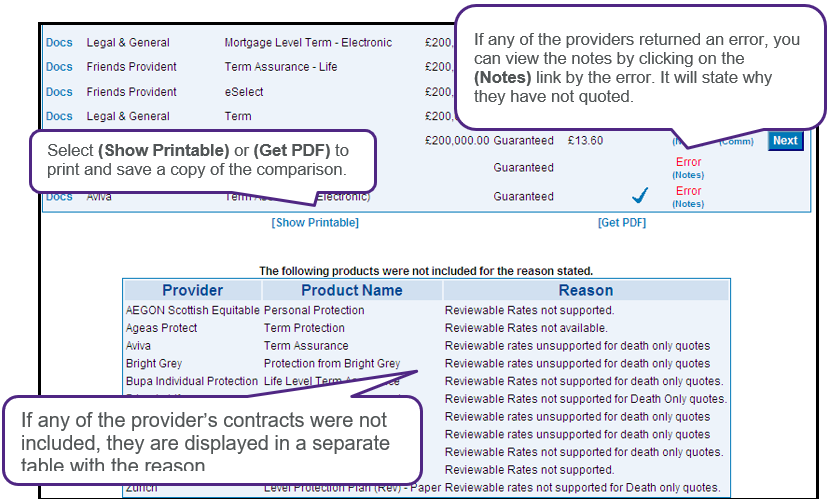Click the Provider column header
This screenshot has height=501, width=830.
[x=193, y=290]
